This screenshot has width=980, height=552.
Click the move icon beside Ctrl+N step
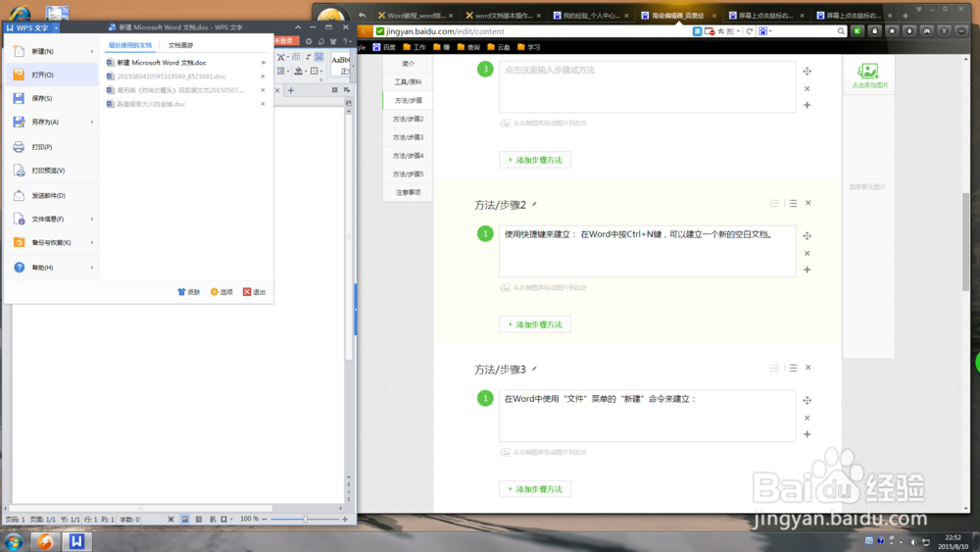pos(807,235)
